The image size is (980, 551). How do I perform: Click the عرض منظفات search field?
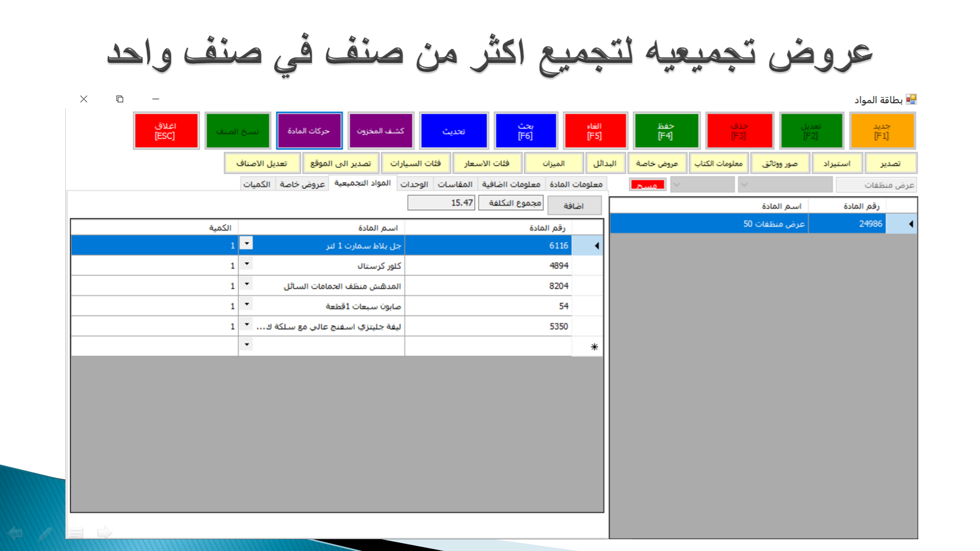click(876, 185)
